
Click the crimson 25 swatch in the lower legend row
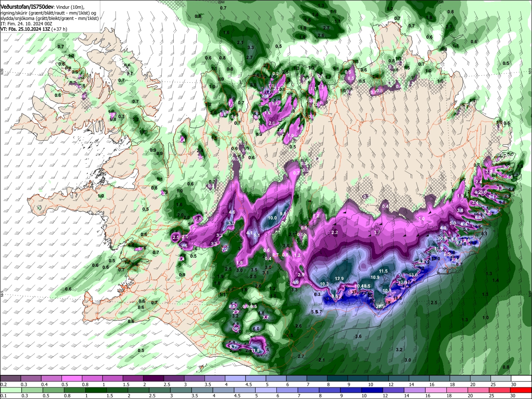(x=499, y=390)
